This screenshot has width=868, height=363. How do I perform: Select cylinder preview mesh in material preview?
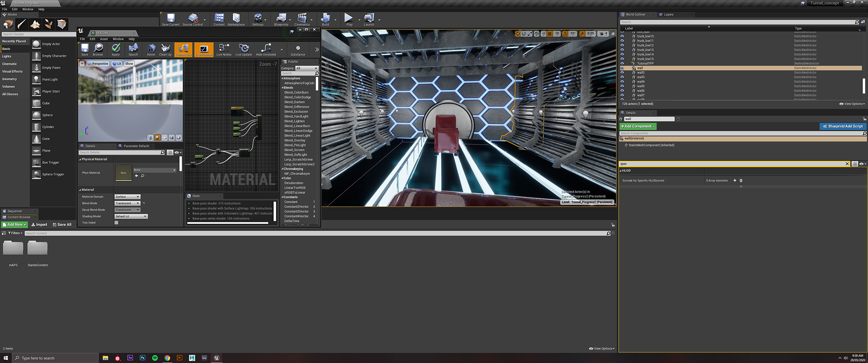coord(151,137)
